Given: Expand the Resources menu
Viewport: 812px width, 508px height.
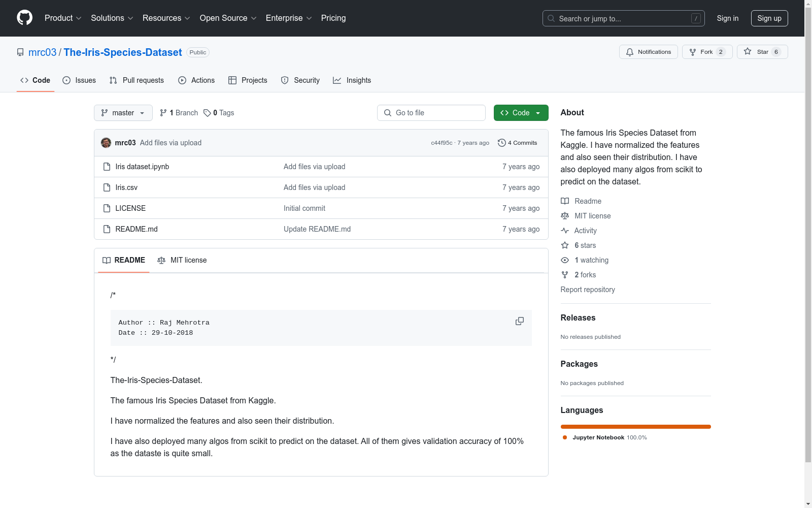Looking at the screenshot, I should click(x=166, y=18).
